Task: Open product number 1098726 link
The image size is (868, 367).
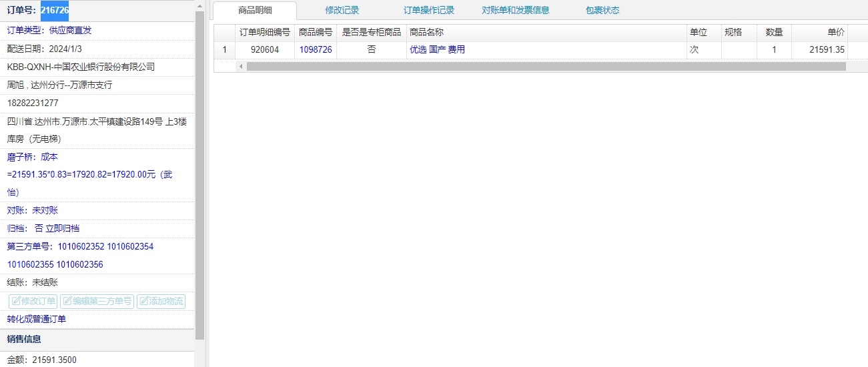Action: [x=316, y=49]
